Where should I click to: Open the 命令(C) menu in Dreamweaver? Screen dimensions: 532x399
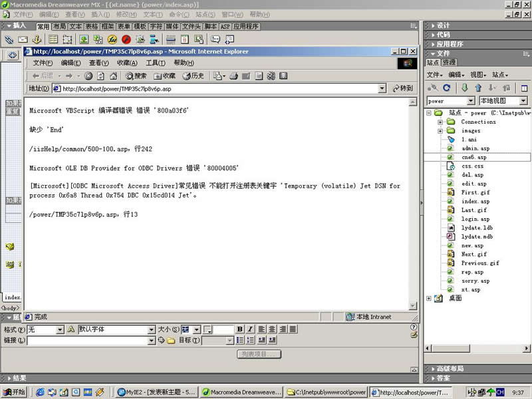[179, 15]
